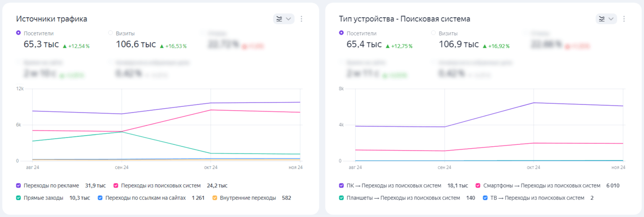Hide the Переходы по ссылкам на сайтах series
This screenshot has width=644, height=217.
(x=100, y=198)
